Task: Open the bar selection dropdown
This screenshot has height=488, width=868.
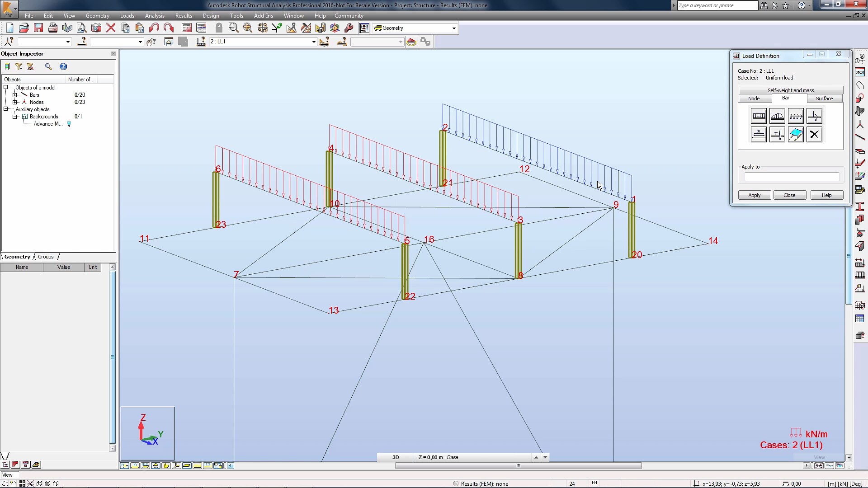Action: (x=140, y=42)
